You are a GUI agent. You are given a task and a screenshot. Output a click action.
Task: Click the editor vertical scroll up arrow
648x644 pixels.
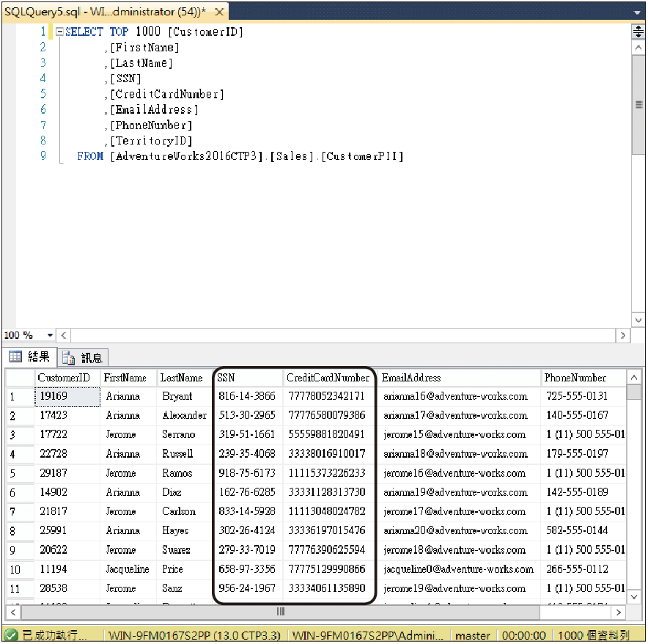click(638, 48)
